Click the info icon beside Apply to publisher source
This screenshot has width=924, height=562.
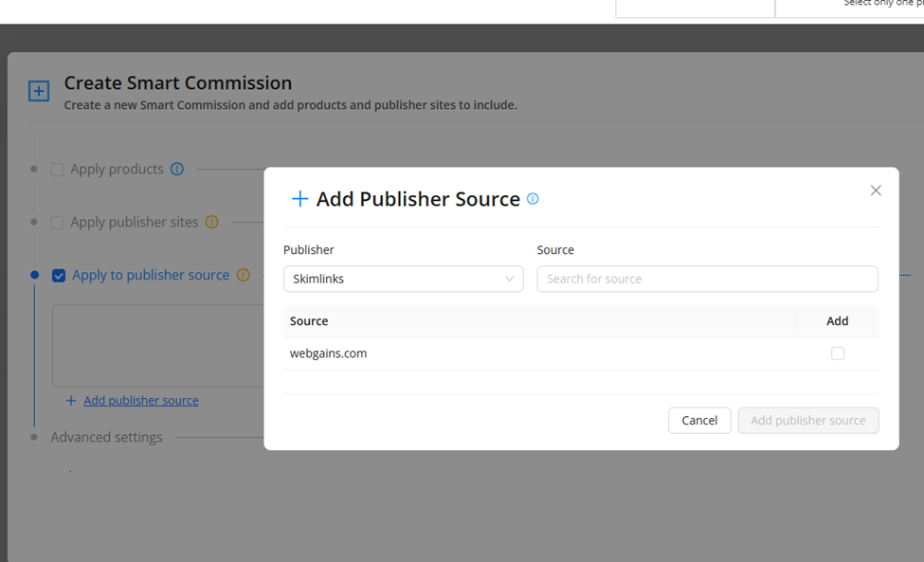pyautogui.click(x=243, y=275)
